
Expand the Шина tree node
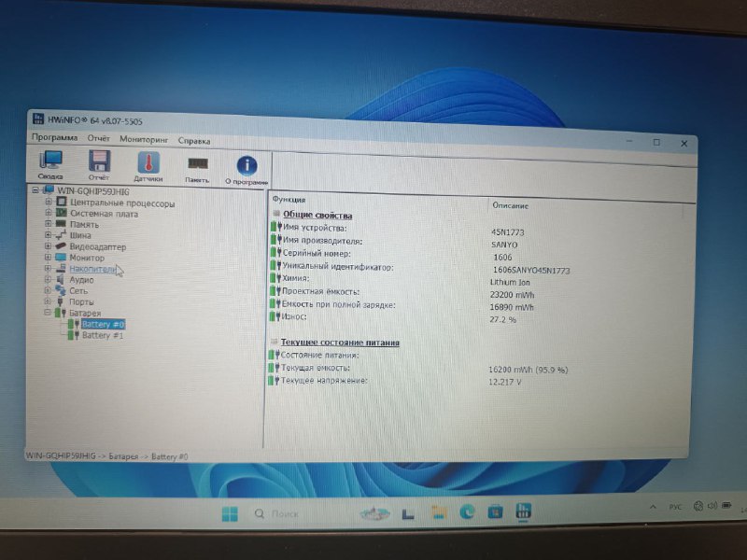pyautogui.click(x=49, y=235)
